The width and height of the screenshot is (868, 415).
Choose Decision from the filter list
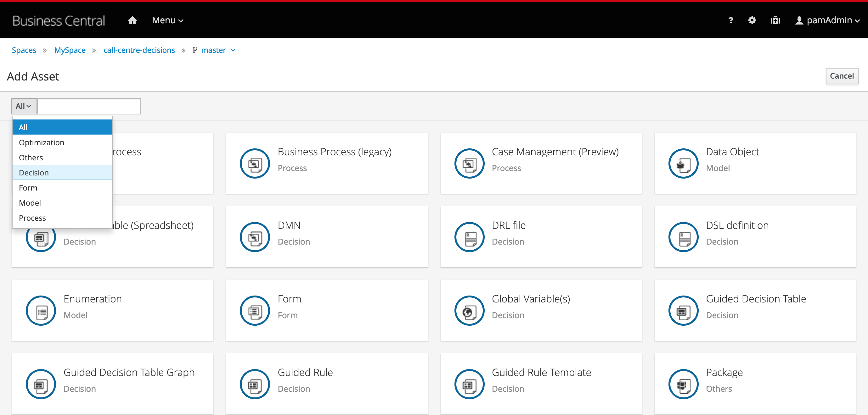62,173
